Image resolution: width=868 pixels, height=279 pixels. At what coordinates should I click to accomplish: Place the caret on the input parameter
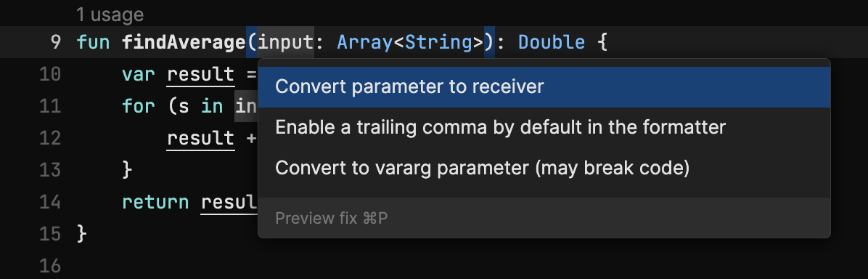[286, 43]
